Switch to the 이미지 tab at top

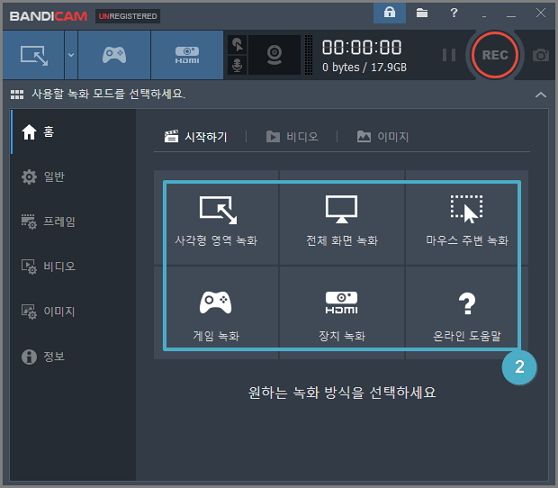tap(383, 137)
